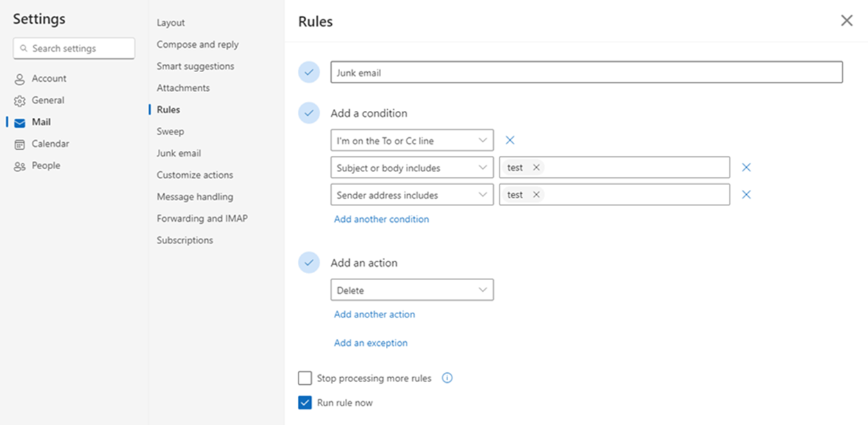
Task: Select Rules in mail settings list
Action: pyautogui.click(x=168, y=110)
